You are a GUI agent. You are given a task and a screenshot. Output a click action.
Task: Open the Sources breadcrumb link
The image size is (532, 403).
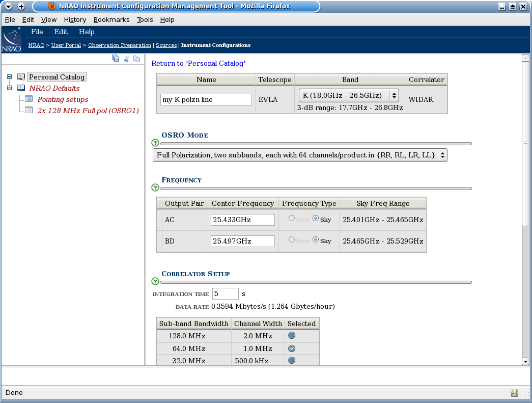[166, 45]
